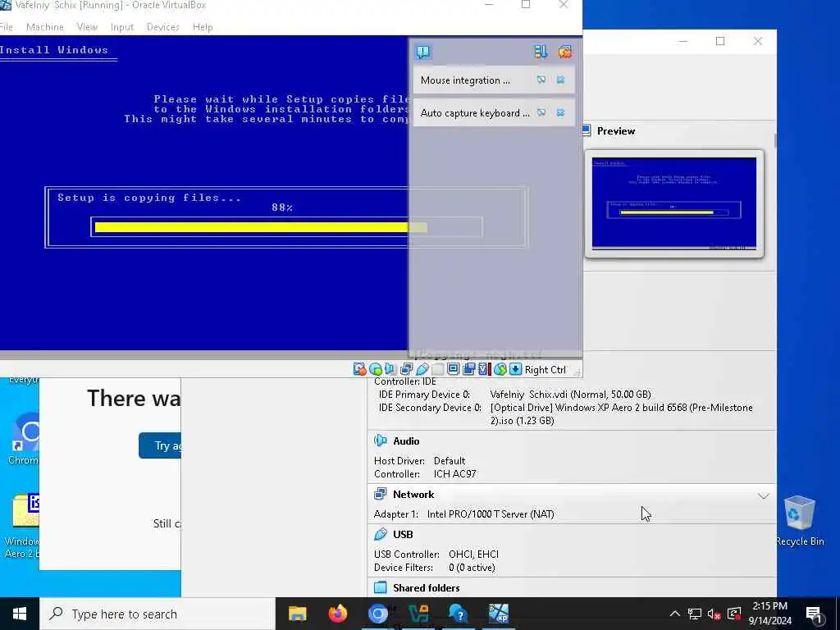Click the taskbar search box
The height and width of the screenshot is (630, 840).
coord(157,614)
